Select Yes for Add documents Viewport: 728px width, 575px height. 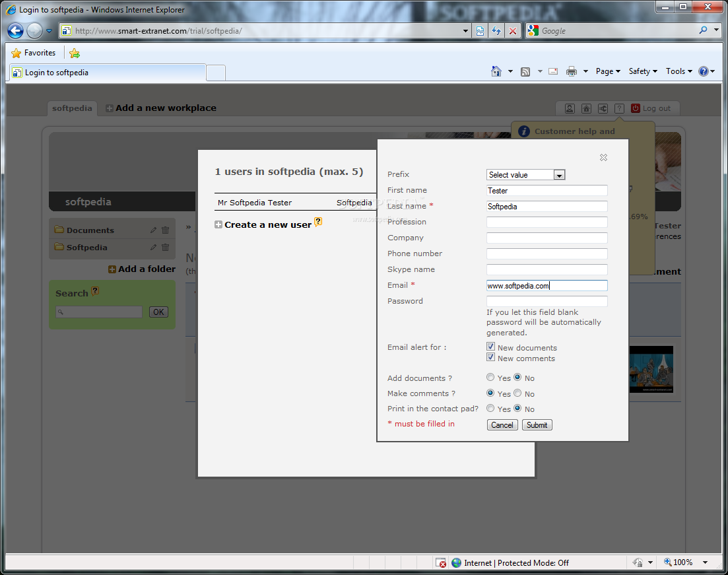(x=490, y=377)
